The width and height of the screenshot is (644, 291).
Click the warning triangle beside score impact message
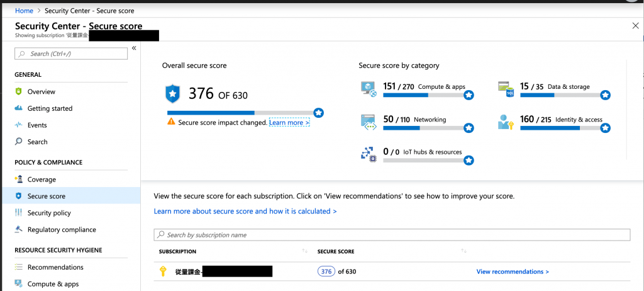pyautogui.click(x=171, y=122)
